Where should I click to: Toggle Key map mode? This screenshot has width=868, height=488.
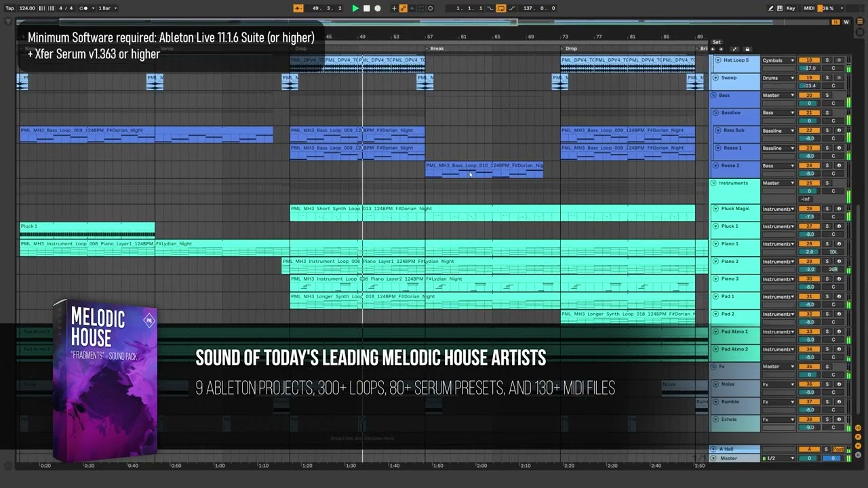click(x=791, y=8)
